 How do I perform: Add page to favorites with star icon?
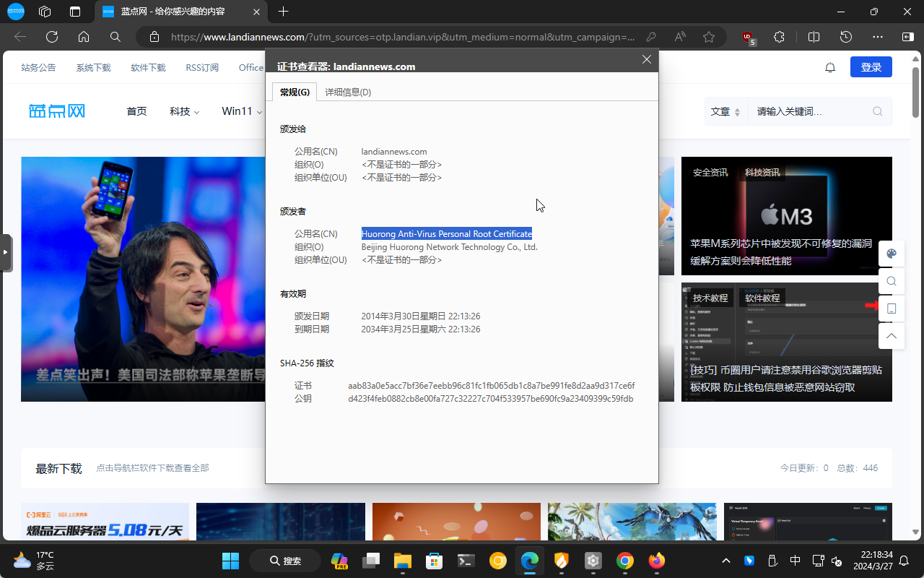(709, 37)
